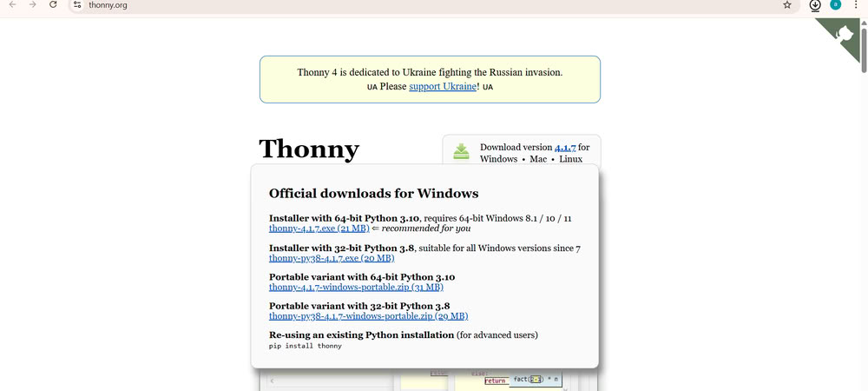The height and width of the screenshot is (391, 868).
Task: Open site information icon in address bar
Action: 77,4
